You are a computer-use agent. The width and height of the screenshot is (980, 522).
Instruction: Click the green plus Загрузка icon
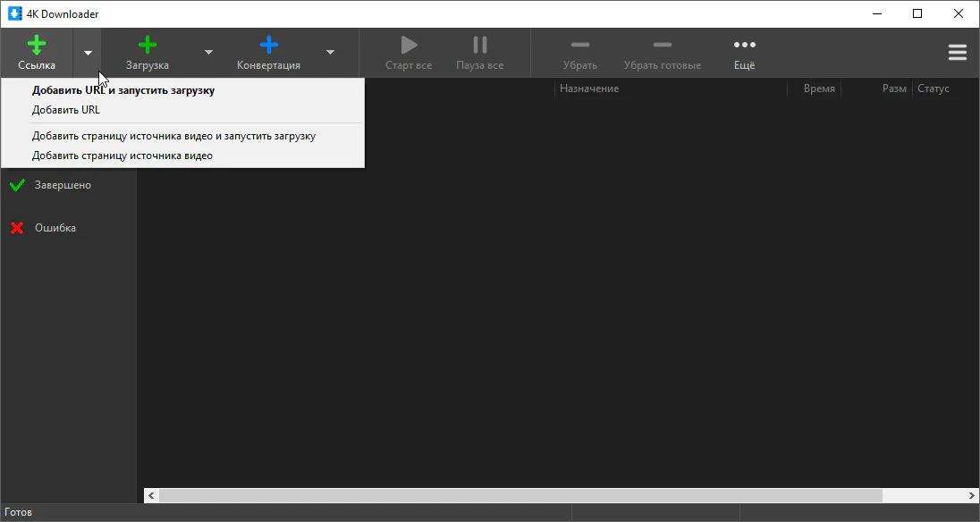coord(148,46)
